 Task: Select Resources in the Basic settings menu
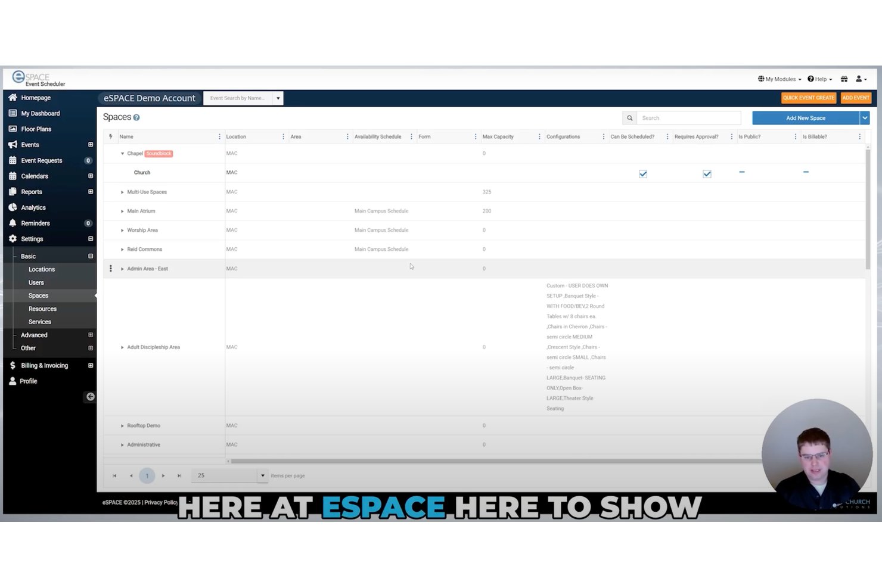pos(42,309)
